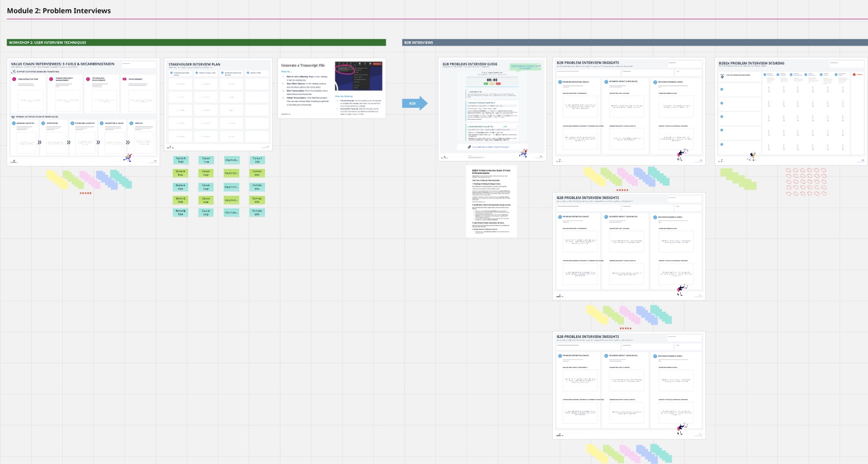The image size is (868, 464).
Task: Click the Firm Infrastructure circle icon
Action: [14, 79]
